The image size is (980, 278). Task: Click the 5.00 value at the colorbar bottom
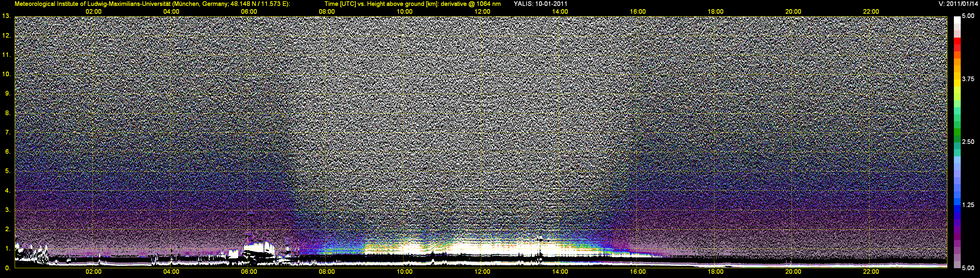[x=968, y=268]
